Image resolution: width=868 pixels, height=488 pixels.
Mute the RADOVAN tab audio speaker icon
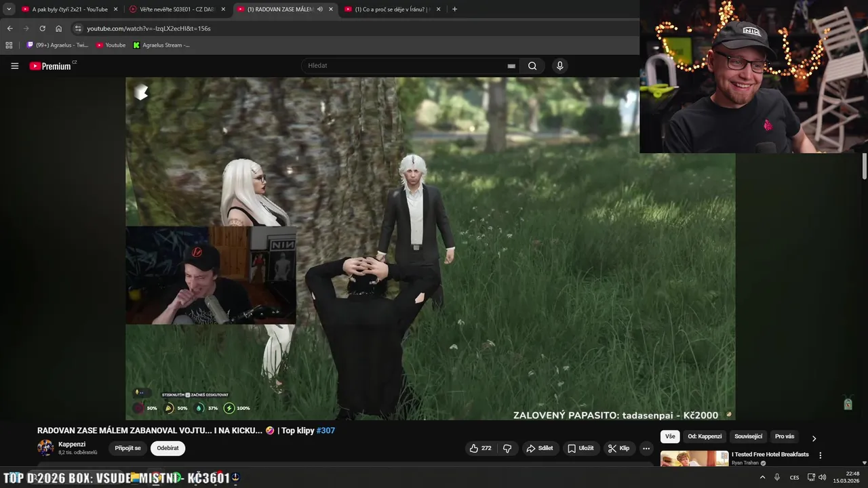click(x=319, y=9)
